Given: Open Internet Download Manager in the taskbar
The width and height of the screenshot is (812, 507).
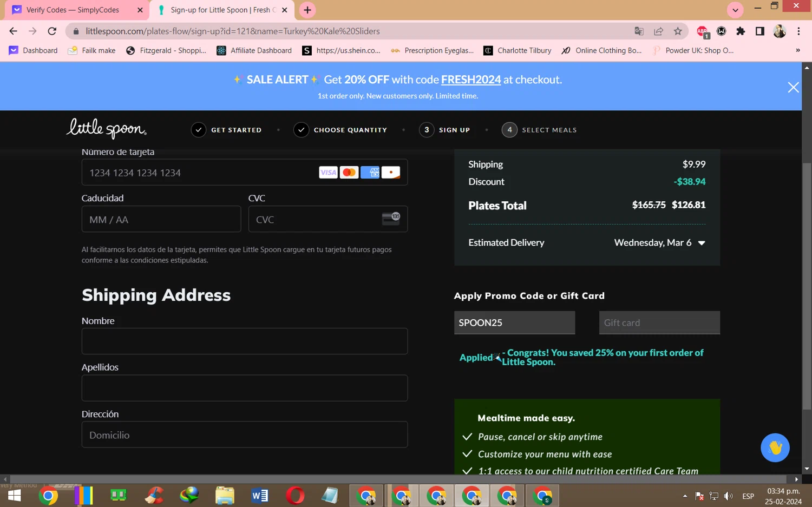Looking at the screenshot, I should (x=189, y=496).
